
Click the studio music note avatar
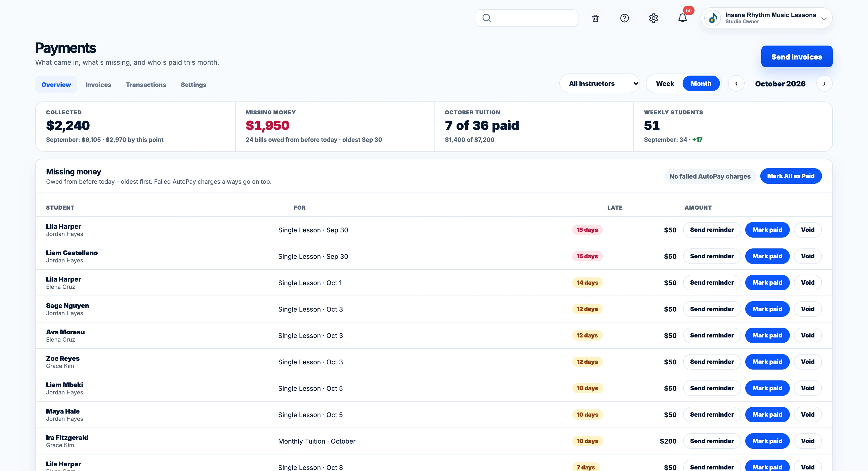(713, 18)
